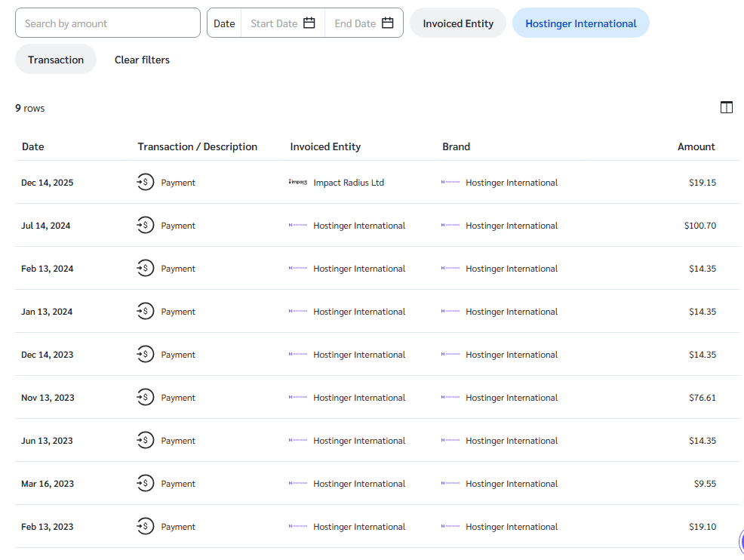Click the Nov 13, 2023 date cell
Viewport: 744px width, 560px height.
48,398
